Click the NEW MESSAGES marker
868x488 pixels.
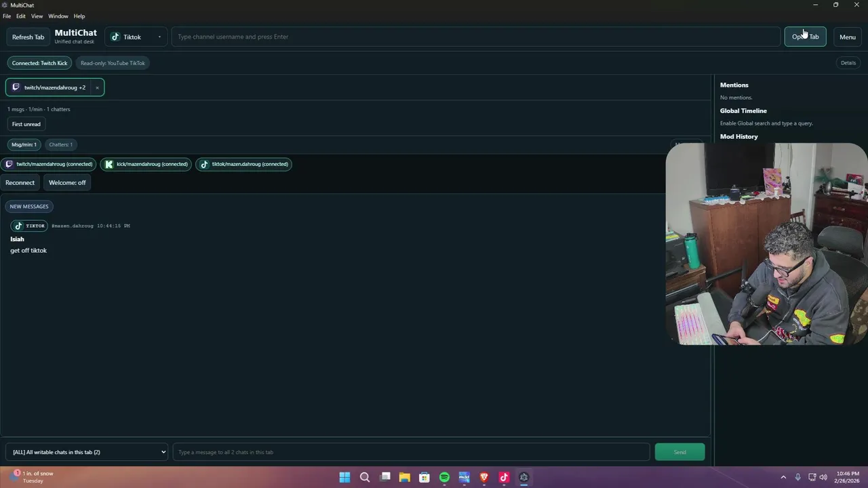29,206
